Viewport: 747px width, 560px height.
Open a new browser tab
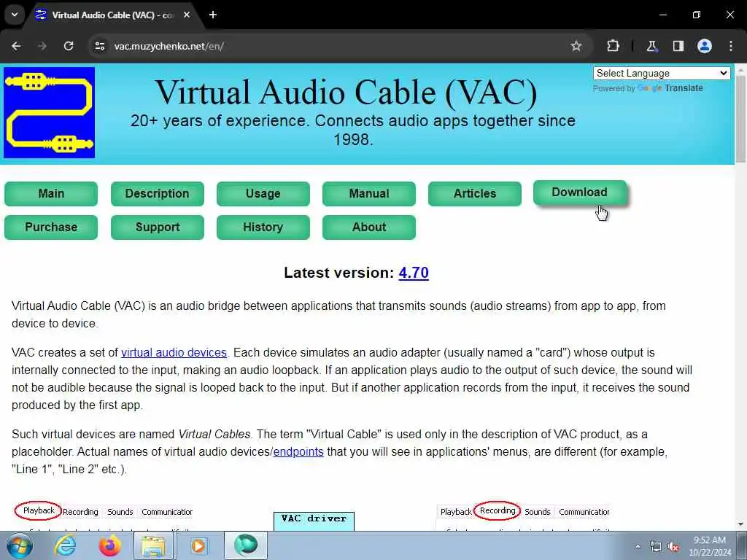pyautogui.click(x=213, y=15)
